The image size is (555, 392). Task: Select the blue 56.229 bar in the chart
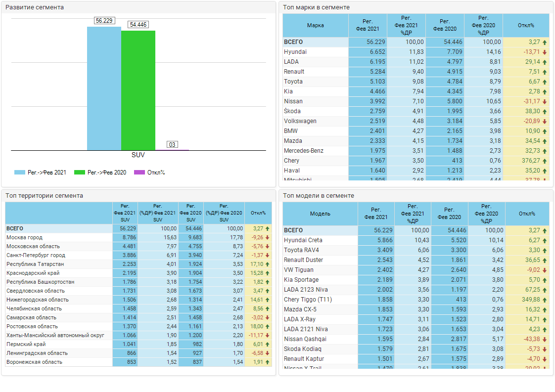[104, 89]
